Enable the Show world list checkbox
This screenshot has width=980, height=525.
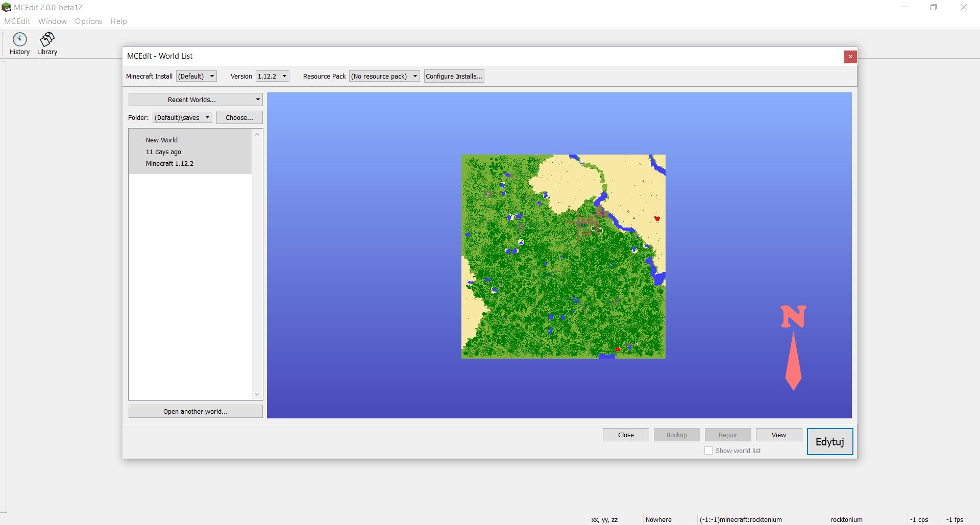708,451
